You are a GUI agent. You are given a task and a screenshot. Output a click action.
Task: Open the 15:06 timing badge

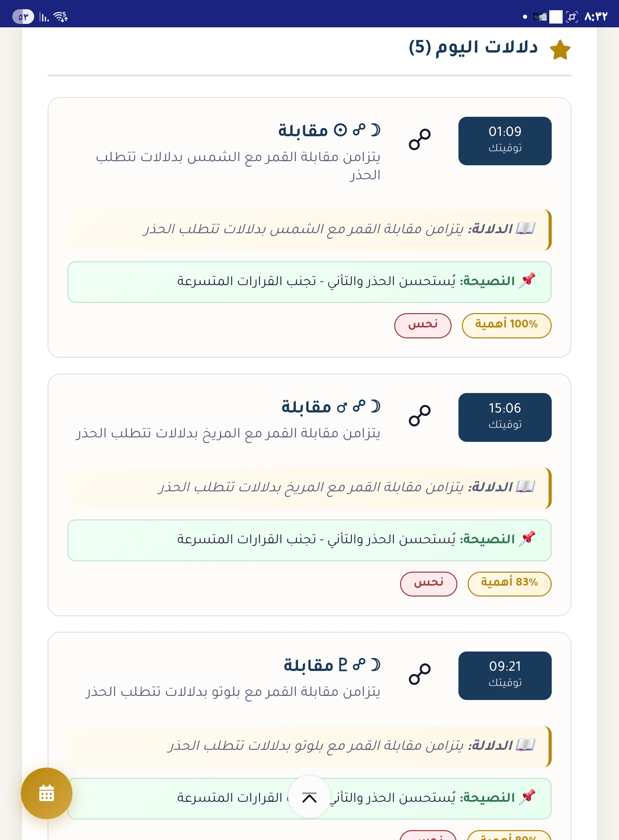[504, 417]
